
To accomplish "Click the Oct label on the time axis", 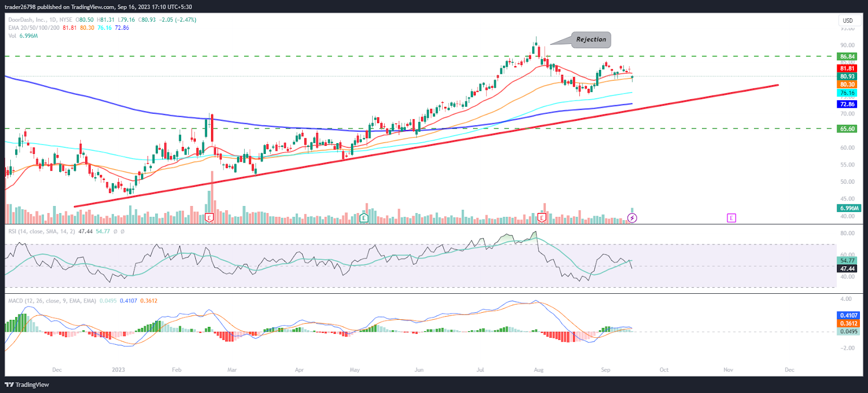I will pos(664,370).
